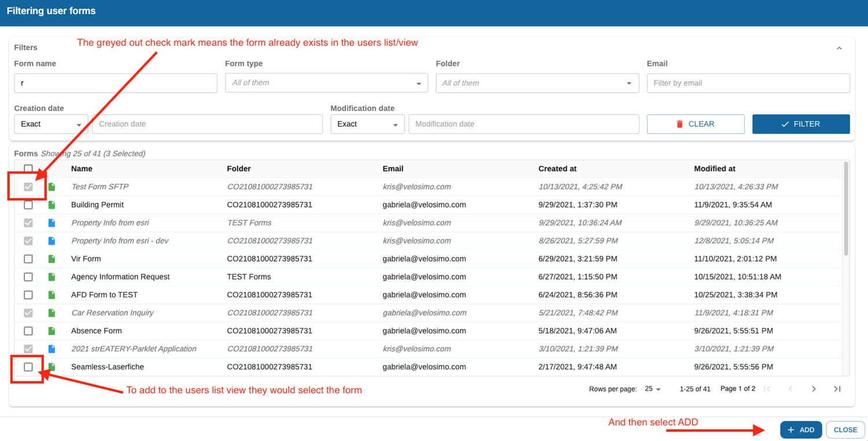Viewport: 868px width, 441px height.
Task: Check the Absence Form row checkbox
Action: (x=28, y=331)
